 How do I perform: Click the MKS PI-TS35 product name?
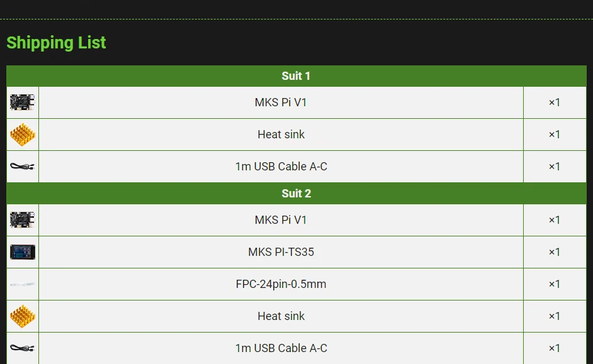coord(281,252)
